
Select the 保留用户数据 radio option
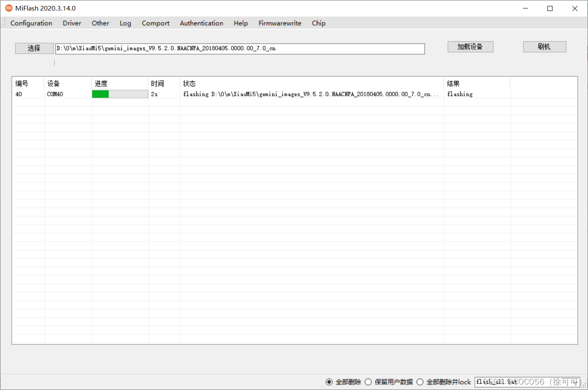pyautogui.click(x=389, y=382)
